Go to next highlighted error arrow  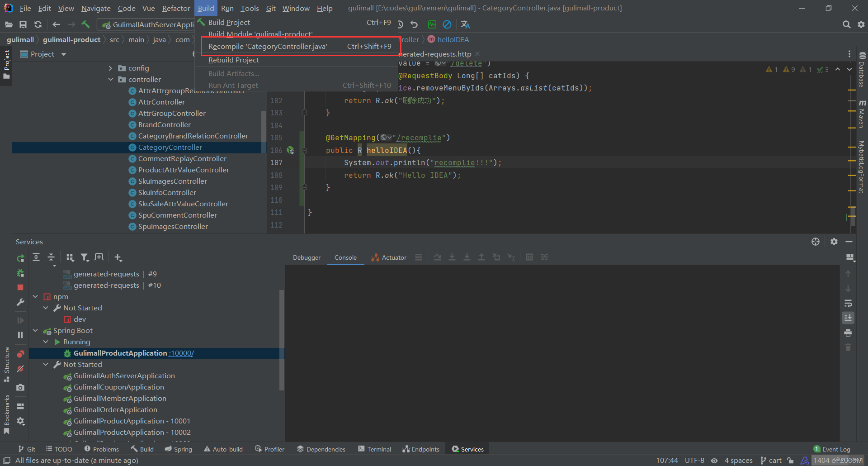pos(849,69)
